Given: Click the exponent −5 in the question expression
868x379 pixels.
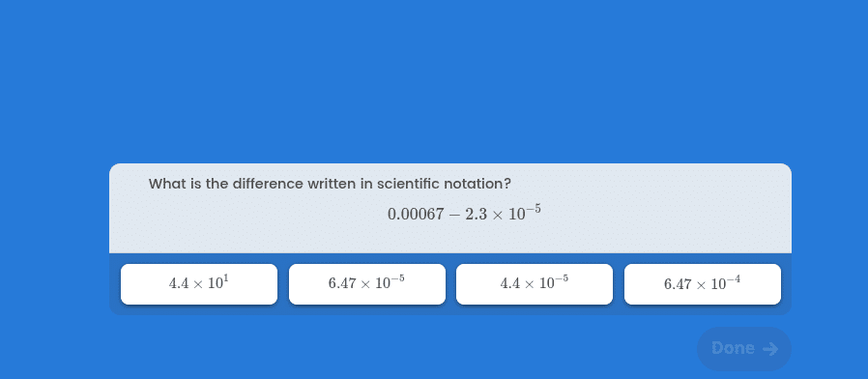Looking at the screenshot, I should [534, 209].
